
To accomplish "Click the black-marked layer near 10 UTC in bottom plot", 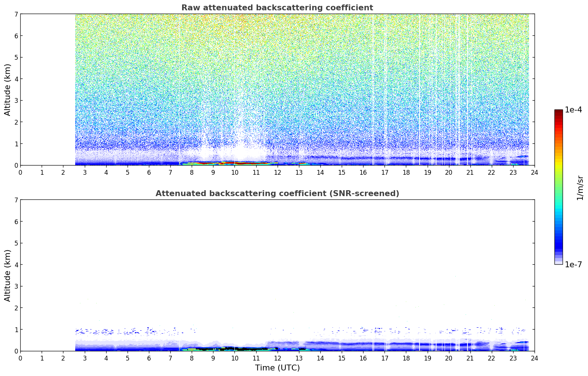I will [232, 348].
